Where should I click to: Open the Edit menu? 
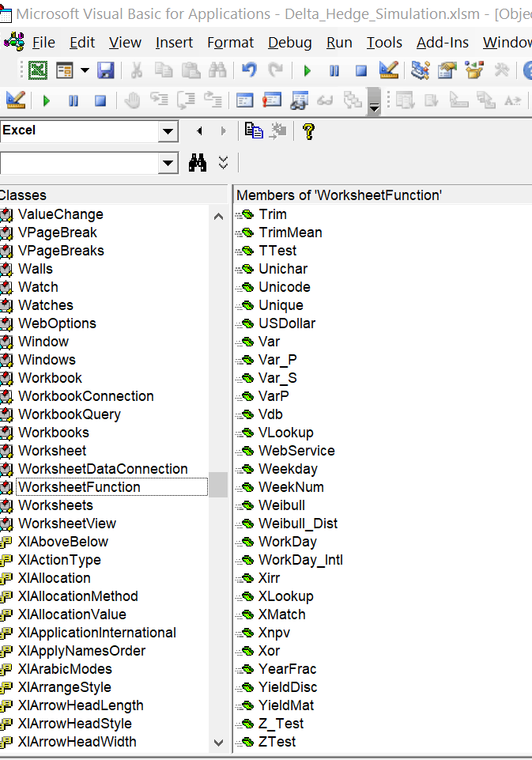pos(82,43)
